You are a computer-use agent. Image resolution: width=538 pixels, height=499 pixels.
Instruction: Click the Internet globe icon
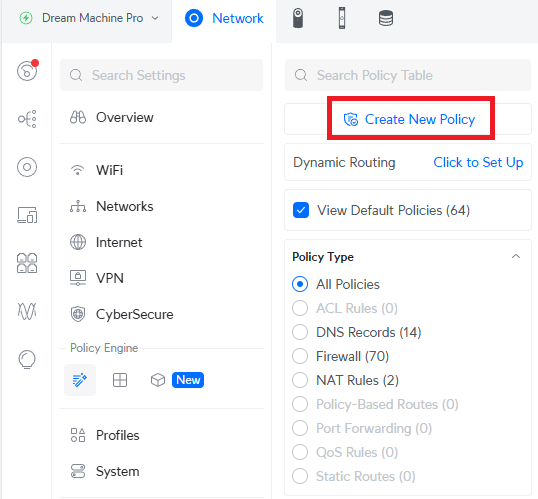tap(78, 242)
